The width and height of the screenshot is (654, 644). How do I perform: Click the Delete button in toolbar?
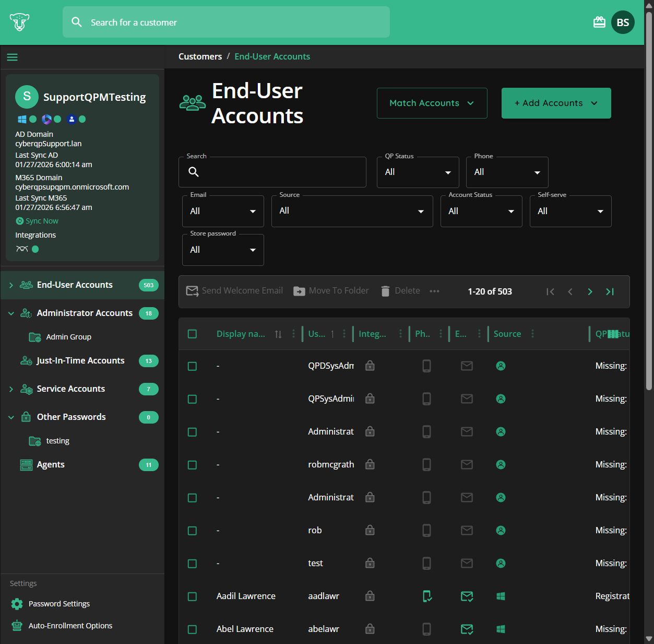point(400,291)
